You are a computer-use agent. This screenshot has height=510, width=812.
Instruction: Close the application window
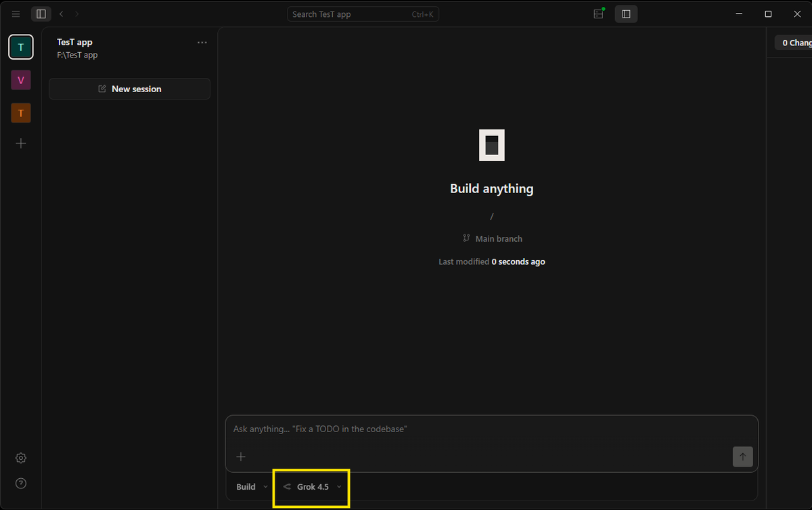tap(797, 14)
